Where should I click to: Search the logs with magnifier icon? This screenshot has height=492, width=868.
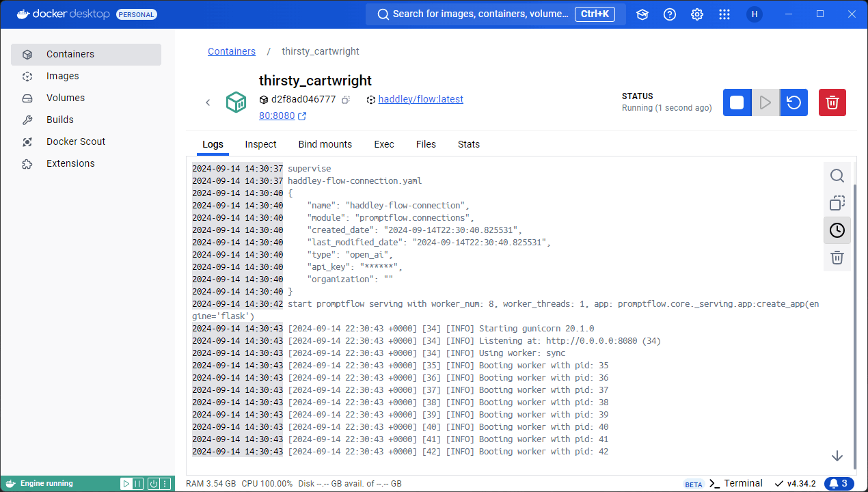[837, 176]
